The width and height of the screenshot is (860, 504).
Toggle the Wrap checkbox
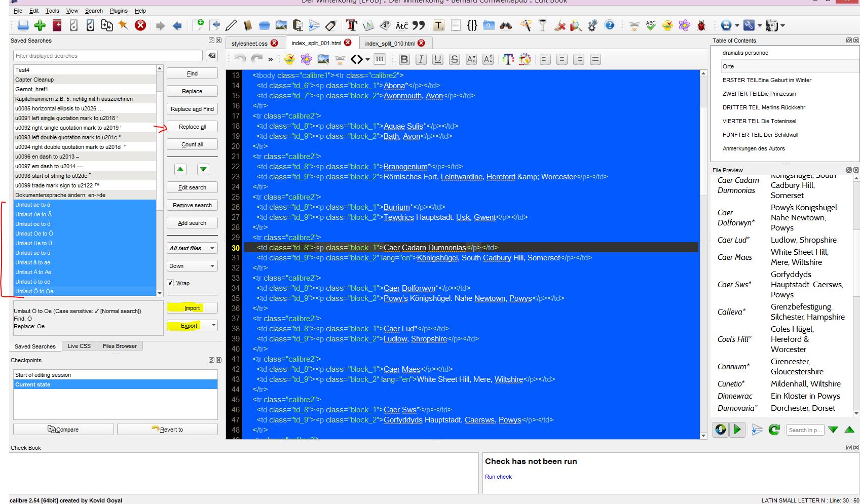pyautogui.click(x=170, y=283)
